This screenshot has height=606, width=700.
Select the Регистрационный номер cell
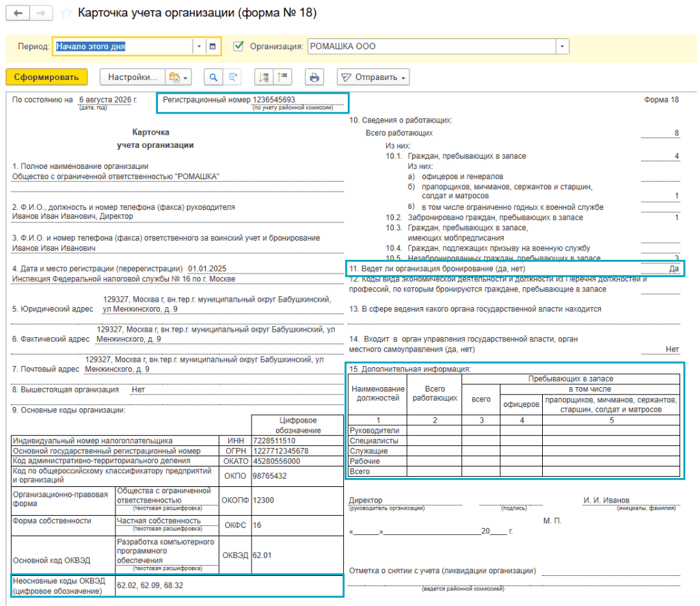[x=253, y=103]
